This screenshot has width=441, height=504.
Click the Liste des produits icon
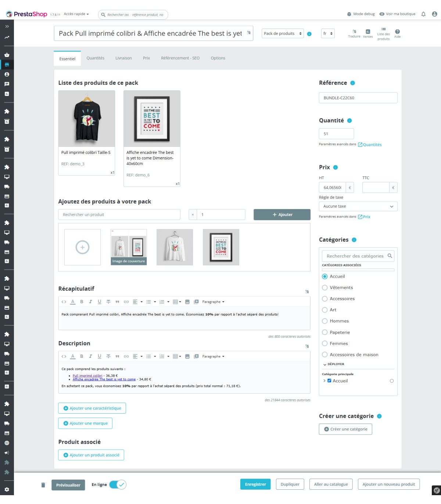[383, 30]
